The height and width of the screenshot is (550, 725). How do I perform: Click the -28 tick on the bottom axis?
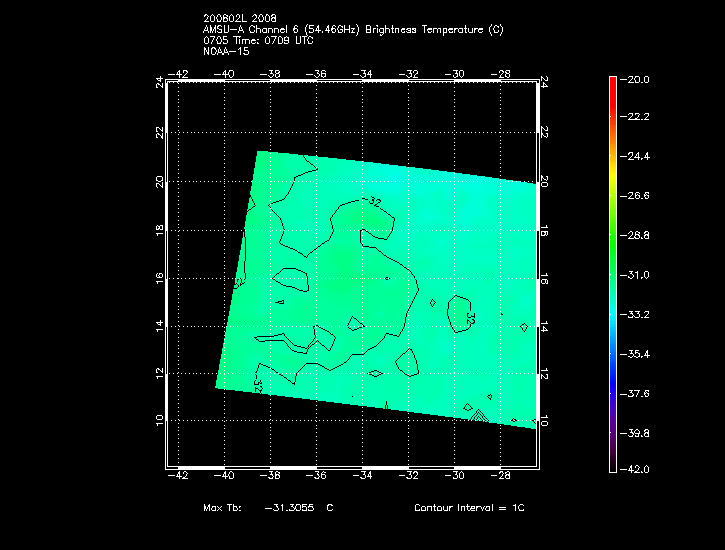tap(501, 475)
